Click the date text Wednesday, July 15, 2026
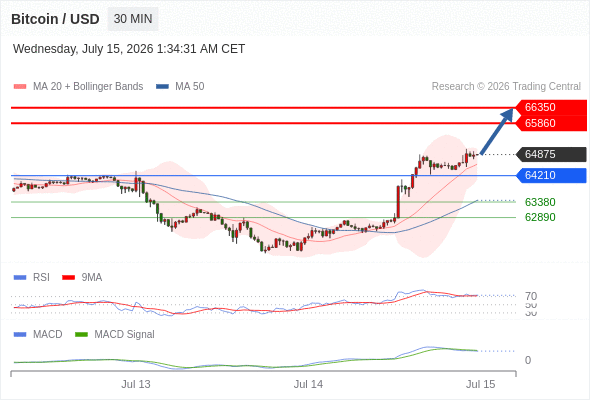Image resolution: width=590 pixels, height=400 pixels. tap(83, 49)
